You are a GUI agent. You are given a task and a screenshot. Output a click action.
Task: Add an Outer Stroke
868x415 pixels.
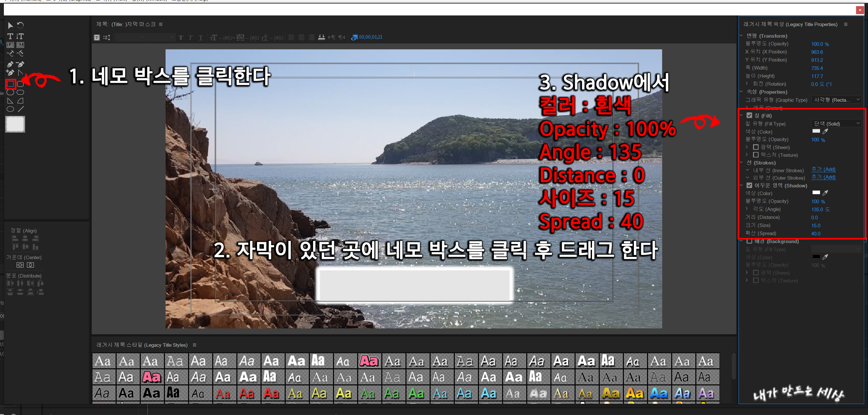tap(823, 177)
